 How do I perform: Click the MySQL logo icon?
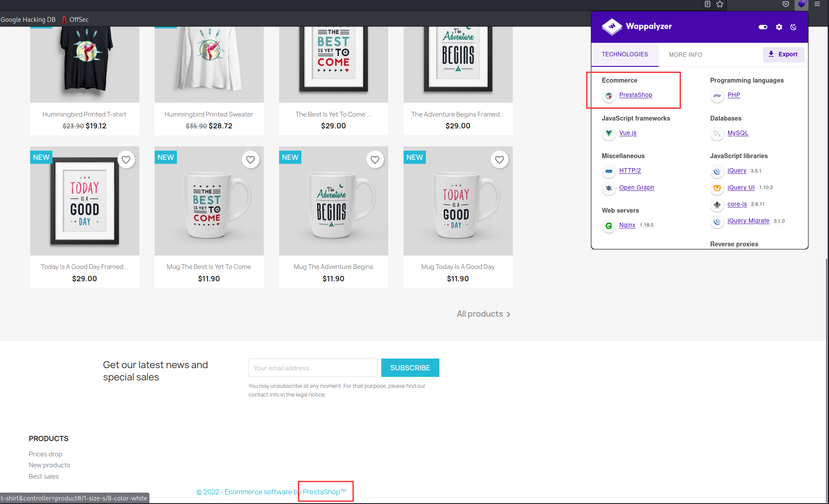tap(717, 133)
